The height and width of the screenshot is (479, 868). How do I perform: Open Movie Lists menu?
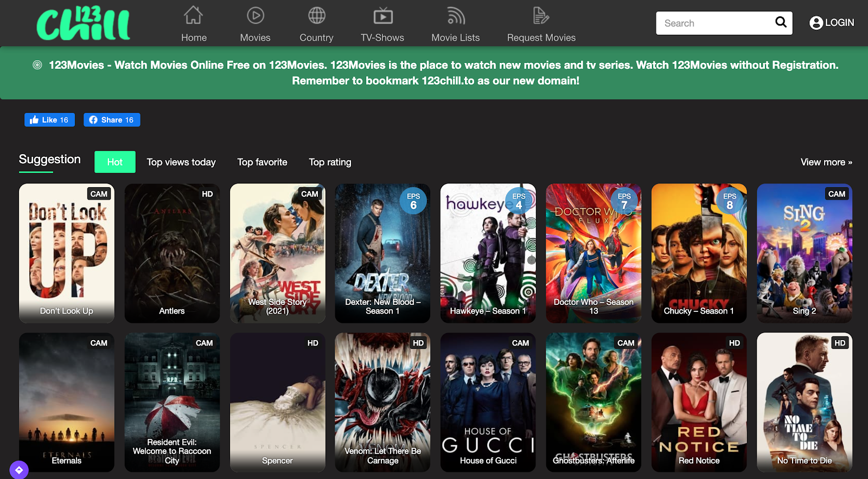point(456,37)
